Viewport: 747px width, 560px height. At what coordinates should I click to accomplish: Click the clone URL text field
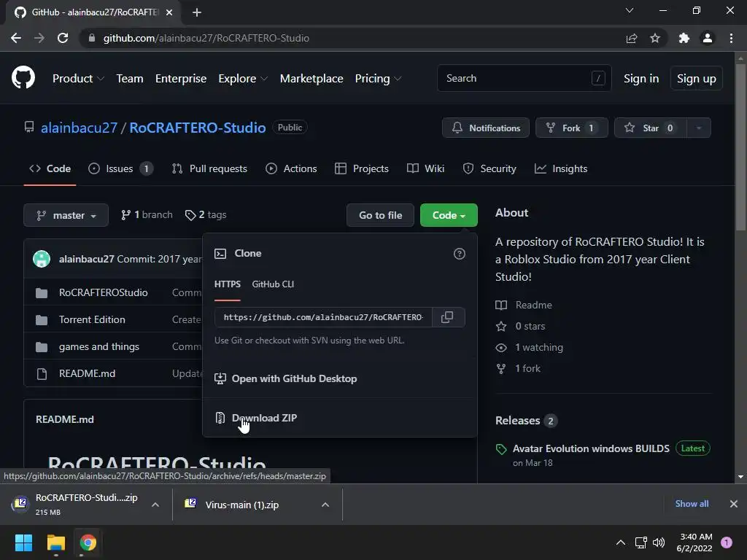point(323,317)
